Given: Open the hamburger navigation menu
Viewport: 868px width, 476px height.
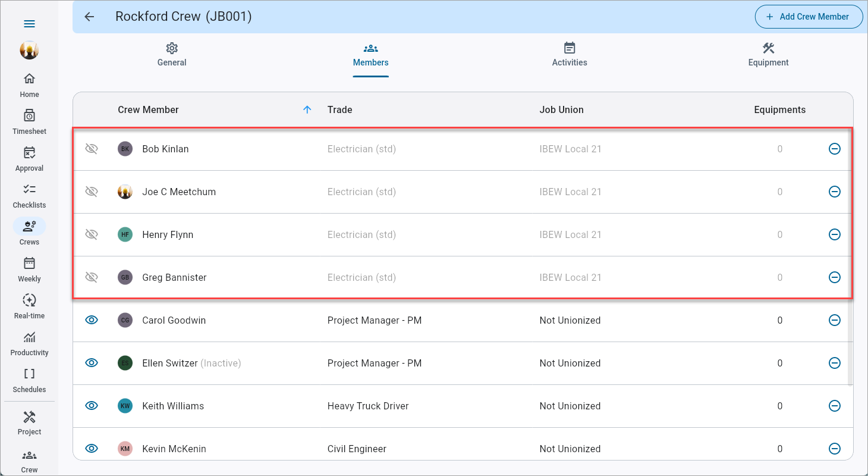Looking at the screenshot, I should pos(29,24).
